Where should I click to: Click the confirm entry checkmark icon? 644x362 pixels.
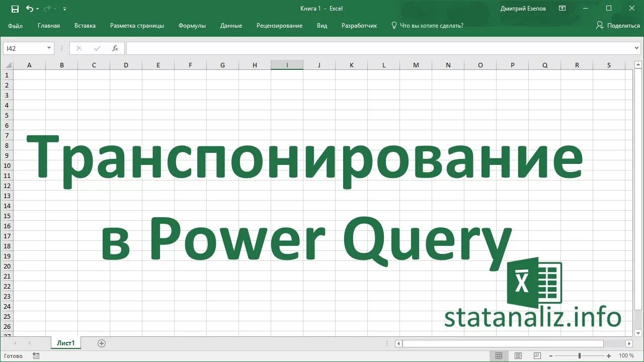coord(97,48)
